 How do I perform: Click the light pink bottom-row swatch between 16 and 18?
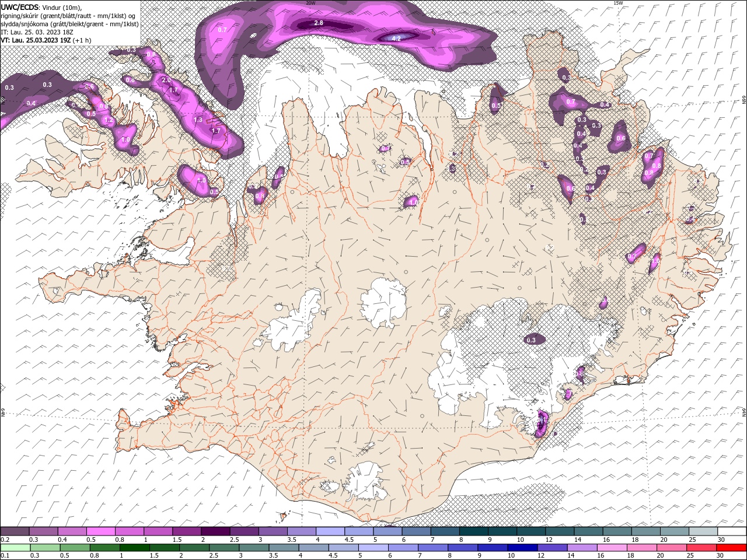(612, 547)
